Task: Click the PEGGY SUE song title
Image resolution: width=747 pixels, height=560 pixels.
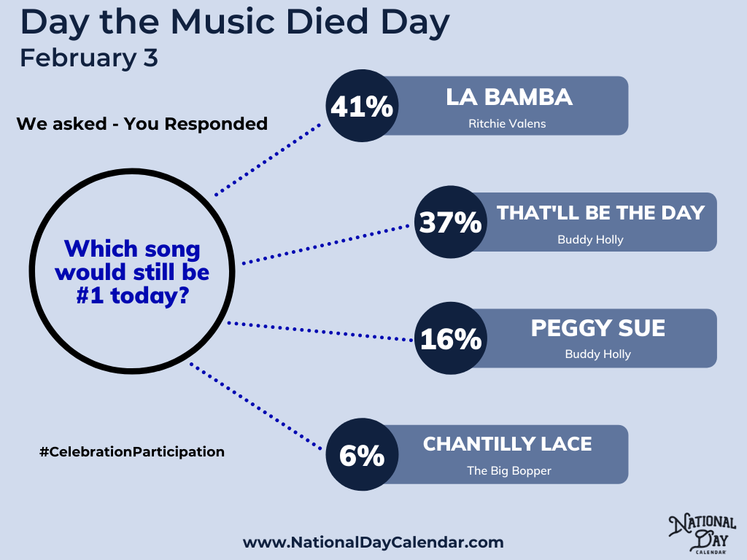Action: [x=597, y=328]
